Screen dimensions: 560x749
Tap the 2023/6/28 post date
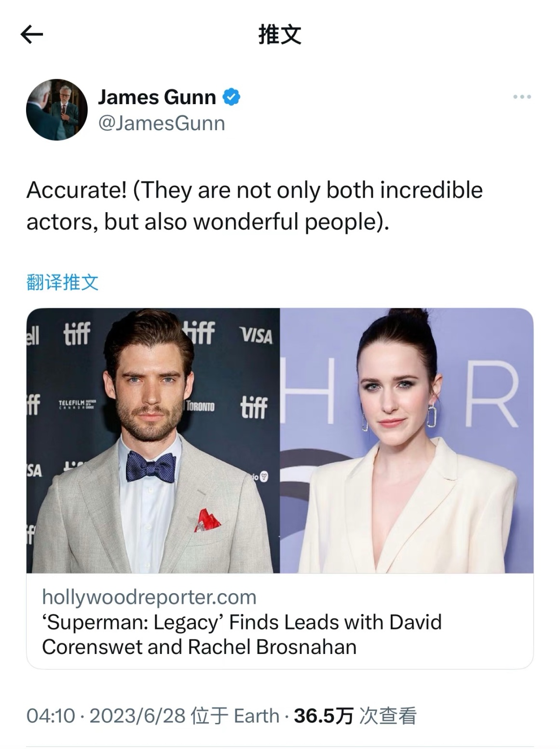(x=137, y=716)
